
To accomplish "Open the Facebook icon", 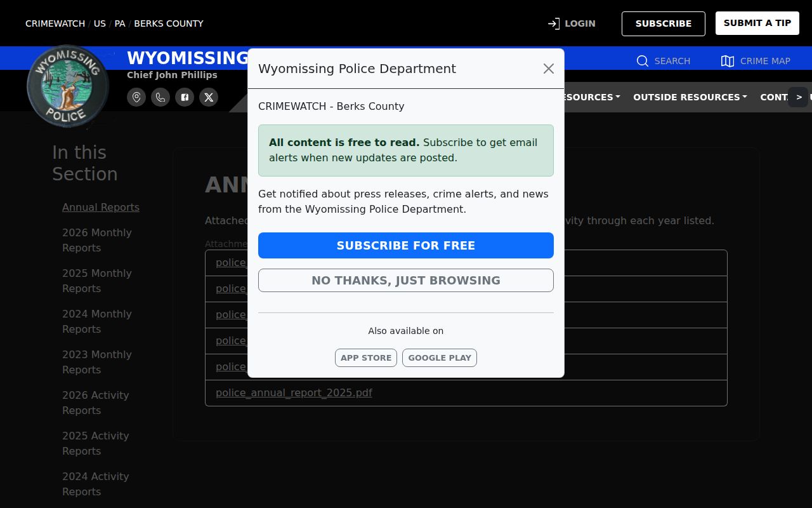I will (x=185, y=97).
